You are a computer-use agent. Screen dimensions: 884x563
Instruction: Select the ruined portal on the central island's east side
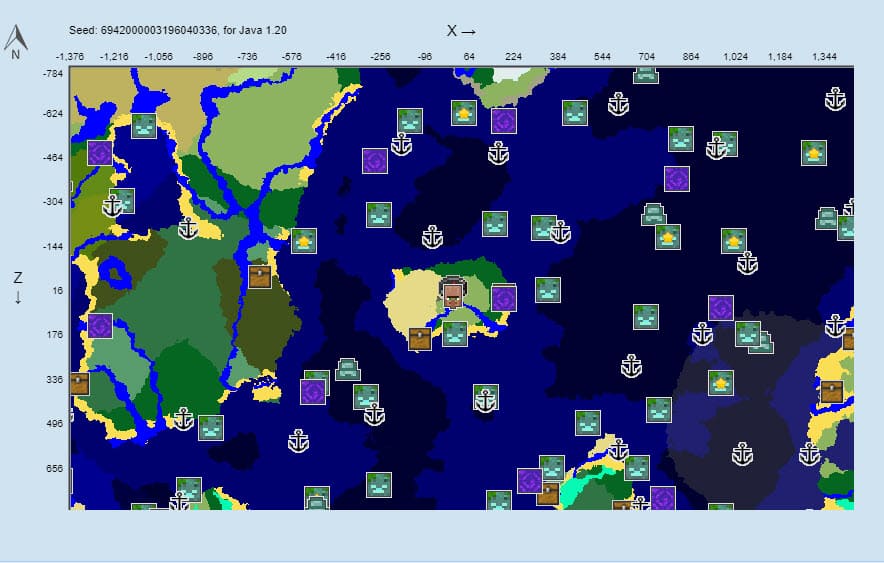click(503, 298)
